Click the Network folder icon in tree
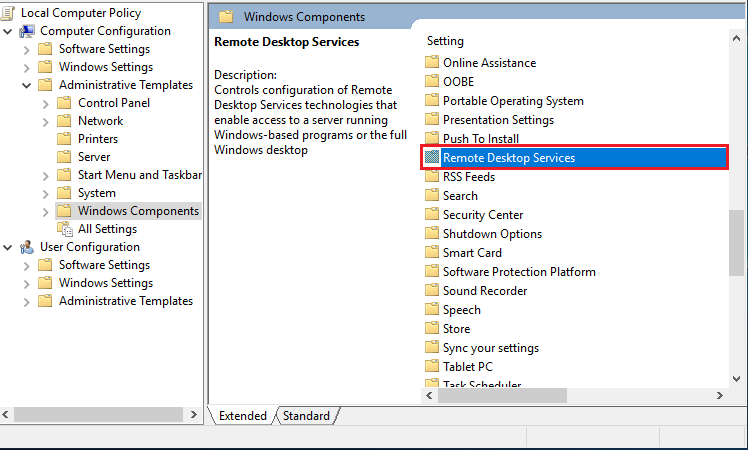Viewport: 748px width, 450px height. pos(64,121)
